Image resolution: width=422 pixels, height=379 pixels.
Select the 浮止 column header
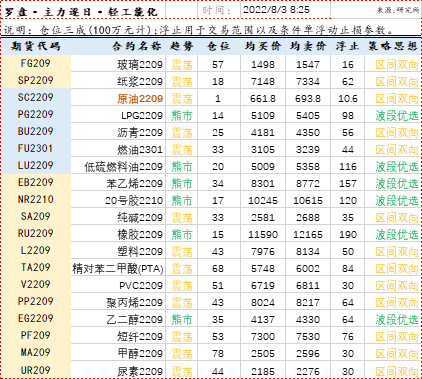tap(347, 46)
